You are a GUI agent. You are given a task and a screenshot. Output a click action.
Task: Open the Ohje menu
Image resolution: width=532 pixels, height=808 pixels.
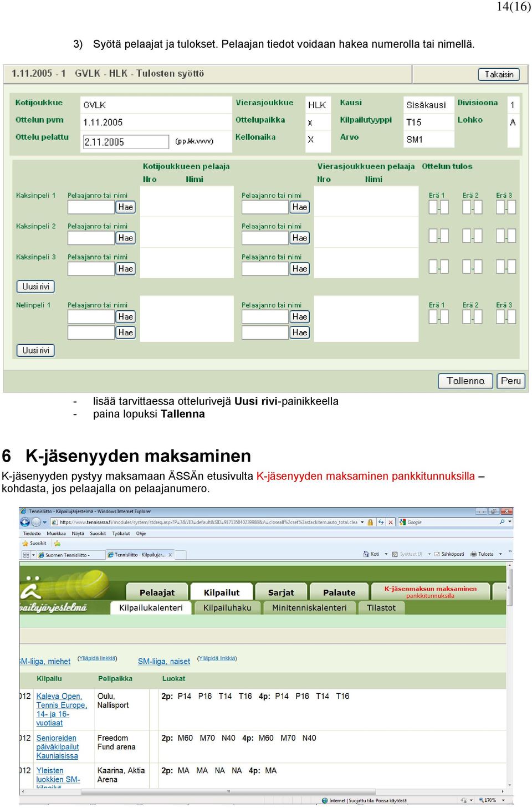click(x=141, y=534)
